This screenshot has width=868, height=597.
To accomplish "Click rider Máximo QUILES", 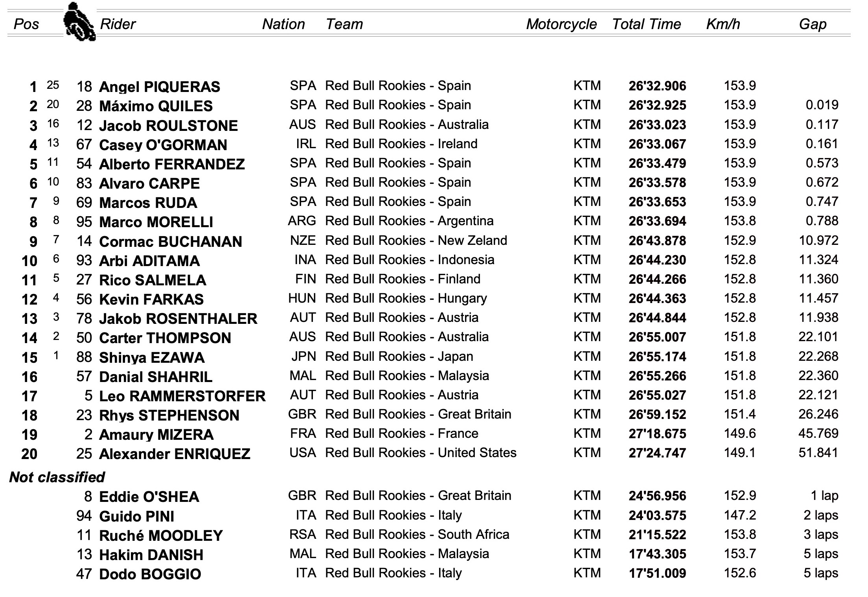I will tap(156, 106).
